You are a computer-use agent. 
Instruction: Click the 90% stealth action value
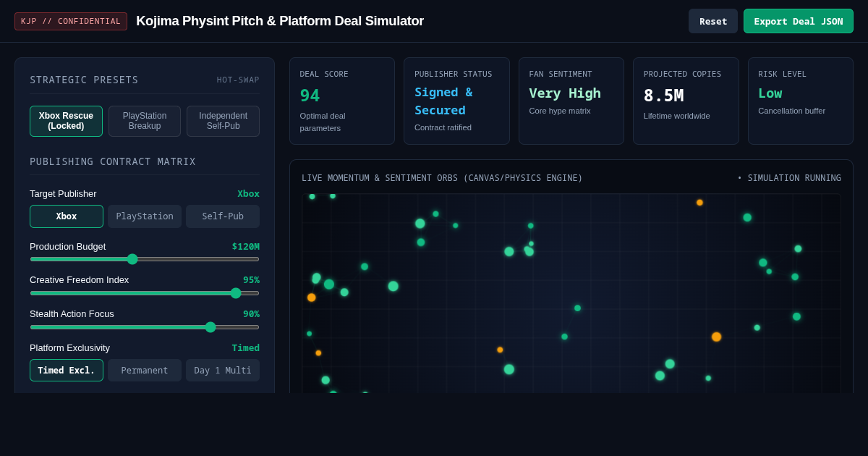coord(251,314)
